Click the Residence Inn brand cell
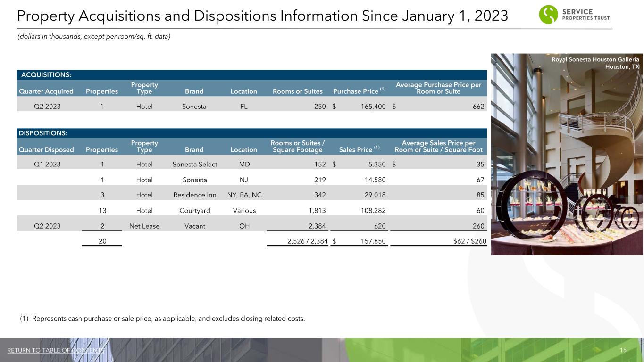 [194, 195]
